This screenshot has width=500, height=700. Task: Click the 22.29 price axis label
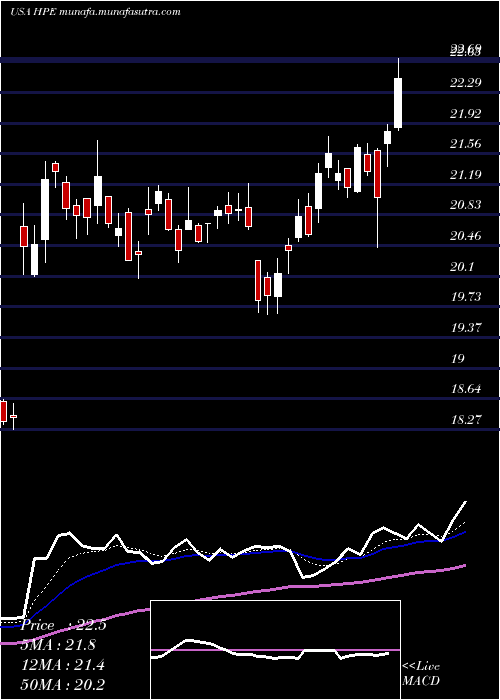(x=465, y=83)
